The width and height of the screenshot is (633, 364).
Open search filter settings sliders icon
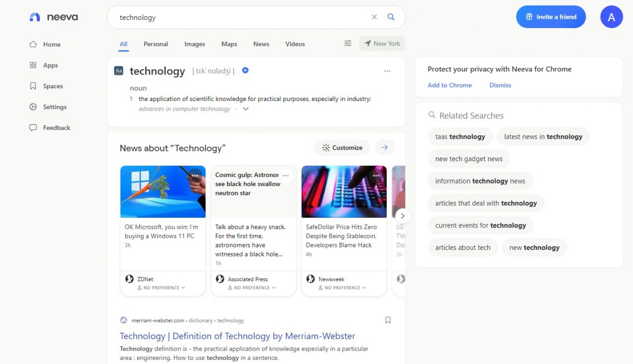pos(348,44)
